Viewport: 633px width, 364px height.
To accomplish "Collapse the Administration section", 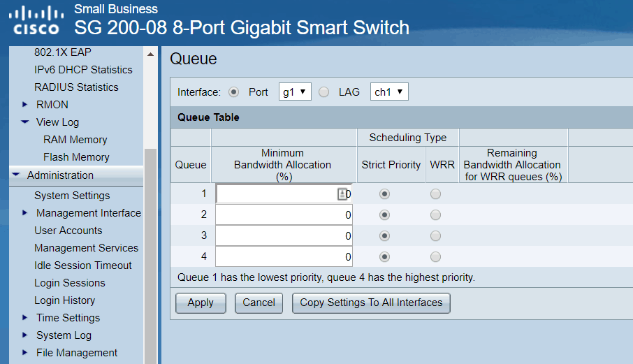I will 16,175.
